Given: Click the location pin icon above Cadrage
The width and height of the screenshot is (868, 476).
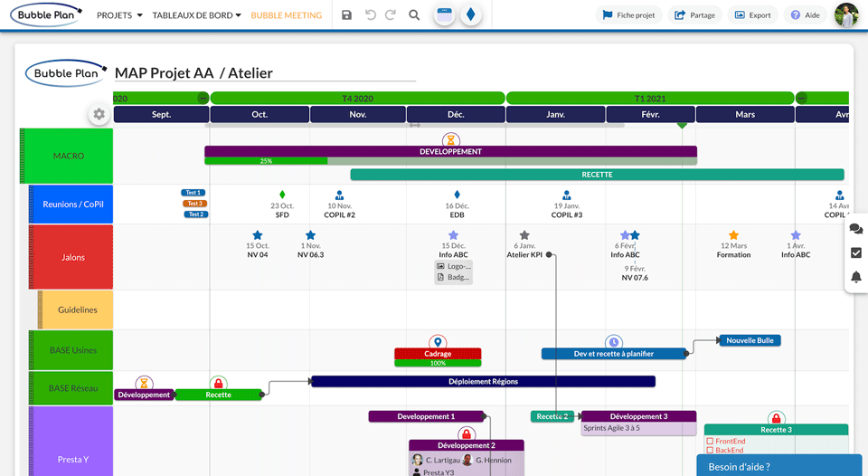Looking at the screenshot, I should [x=438, y=342].
